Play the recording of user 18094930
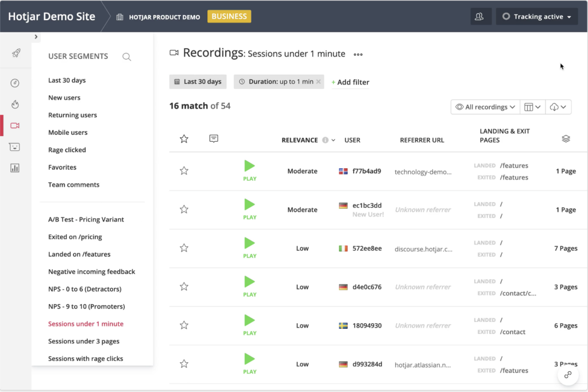Viewport: 588px width, 392px height. coord(250,325)
